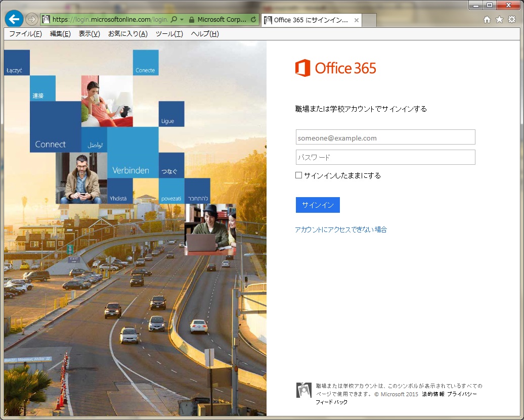Open favorites with the star icon

(x=499, y=20)
